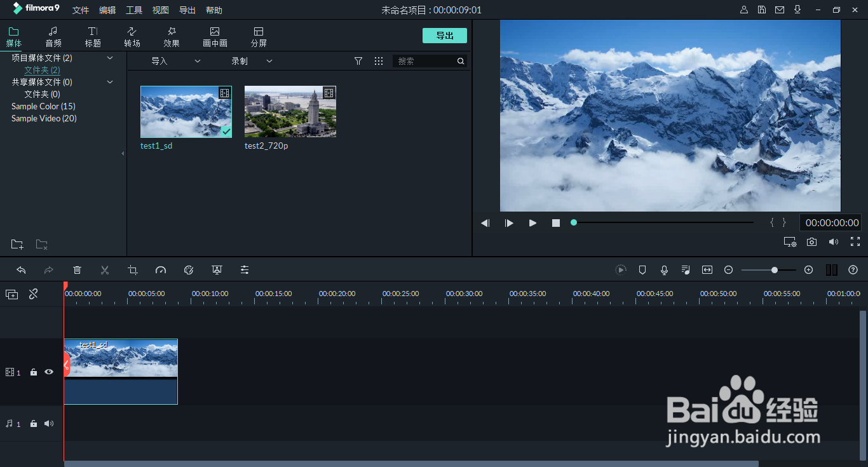This screenshot has height=467, width=868.
Task: Click the Voiceover microphone icon
Action: tap(664, 269)
